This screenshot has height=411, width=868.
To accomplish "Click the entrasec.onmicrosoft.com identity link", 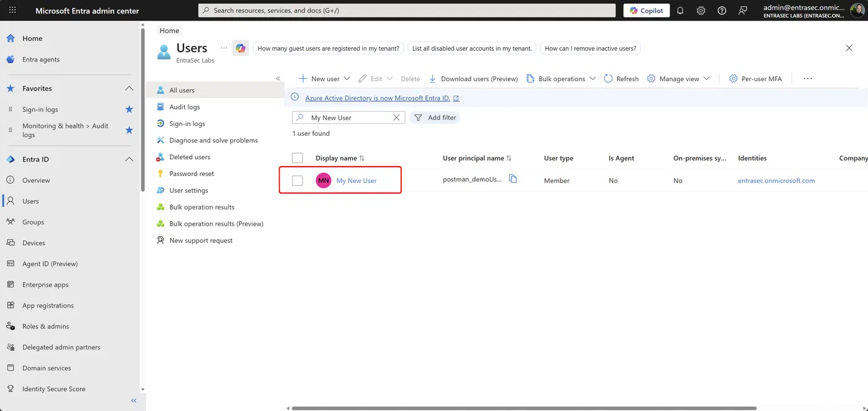I will tap(776, 180).
